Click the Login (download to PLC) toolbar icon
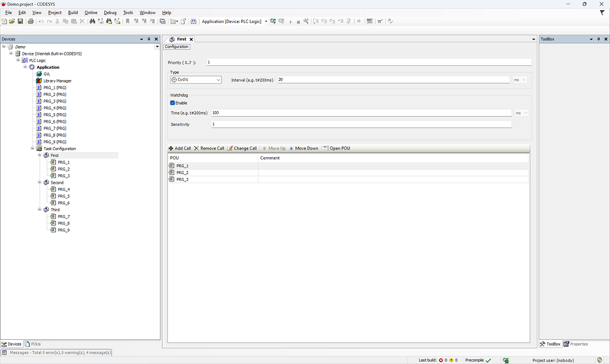Screen dimensions: 610x364 click(x=272, y=21)
